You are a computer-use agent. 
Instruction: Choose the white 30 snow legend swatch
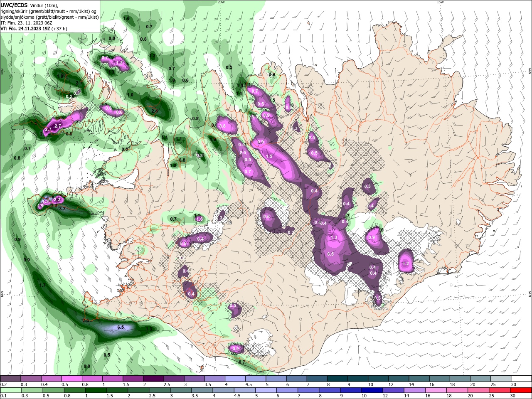click(x=521, y=379)
